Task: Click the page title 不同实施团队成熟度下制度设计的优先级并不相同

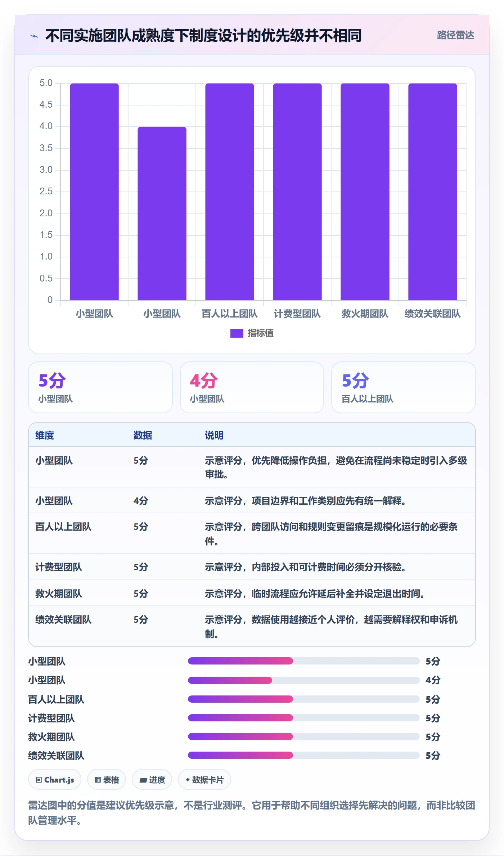Action: 203,36
